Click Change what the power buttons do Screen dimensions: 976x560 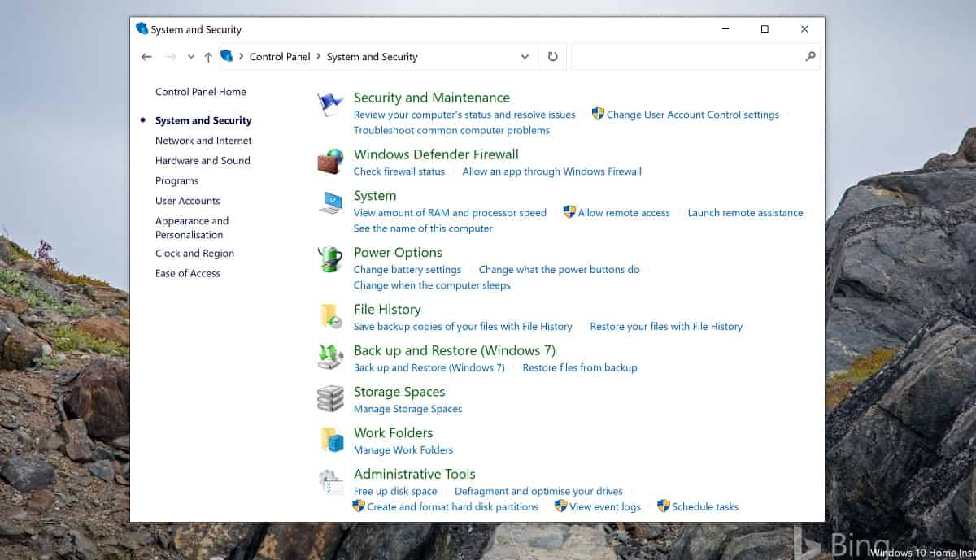point(560,270)
